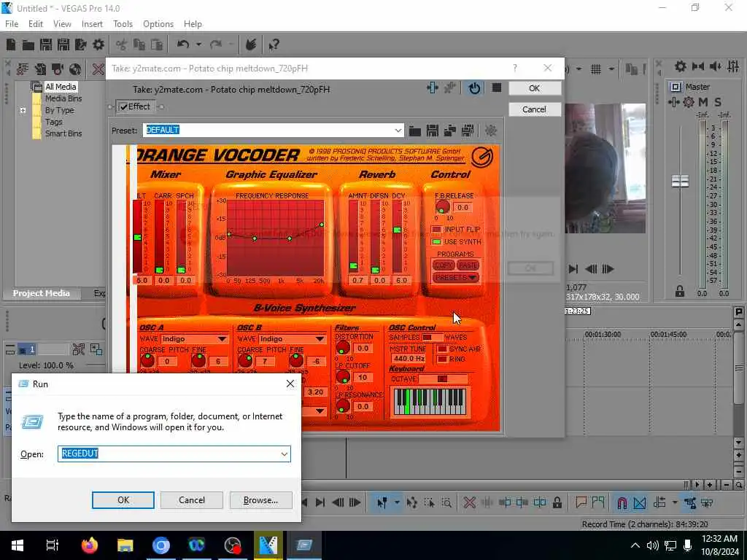Click the plug-in chain icon in effect dialog
This screenshot has height=560, width=747.
click(x=432, y=88)
